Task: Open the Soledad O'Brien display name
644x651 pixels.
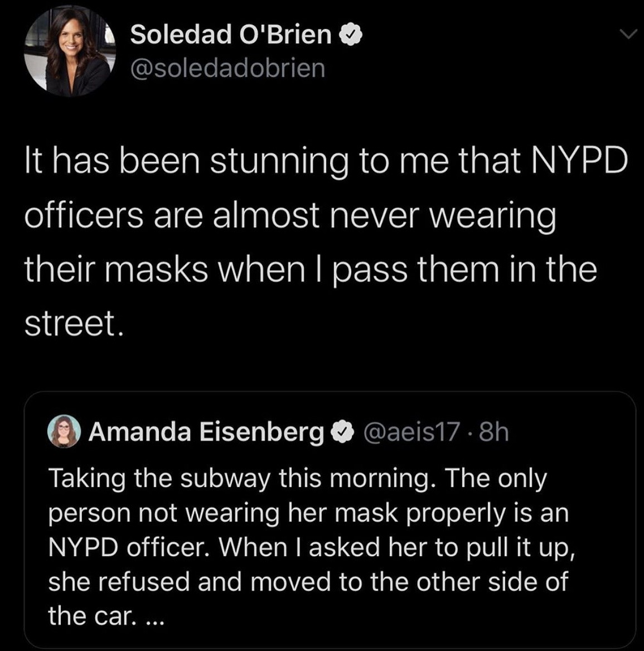Action: point(231,35)
